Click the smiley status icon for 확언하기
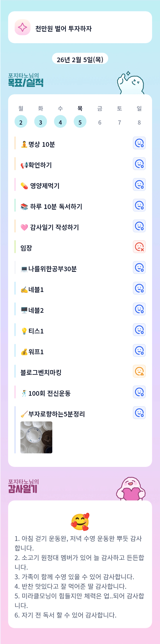Viewport: 160px width, 644px height. 139,164
